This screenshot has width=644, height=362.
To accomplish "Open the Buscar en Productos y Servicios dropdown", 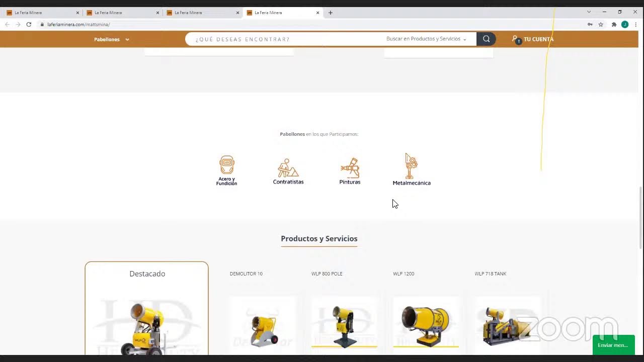I will click(426, 39).
